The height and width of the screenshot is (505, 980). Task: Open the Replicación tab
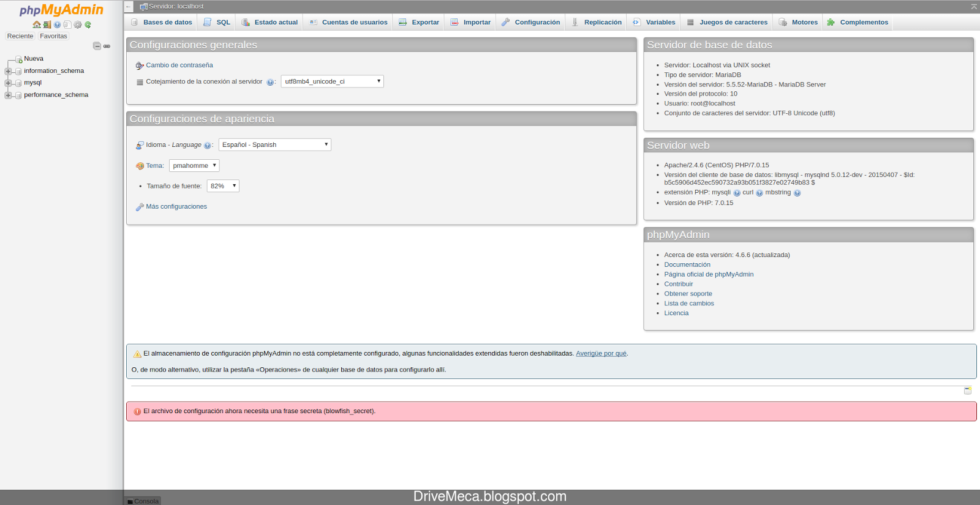coord(597,22)
